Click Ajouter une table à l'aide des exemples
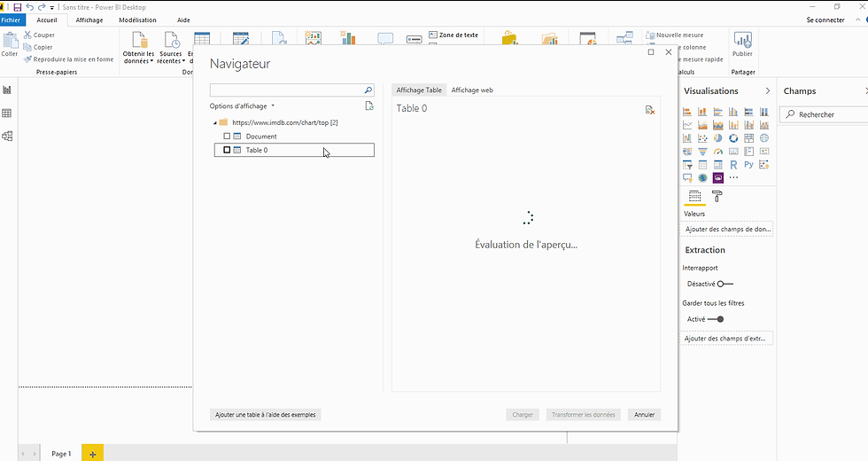Viewport: 868px width, 461px height. click(x=265, y=415)
